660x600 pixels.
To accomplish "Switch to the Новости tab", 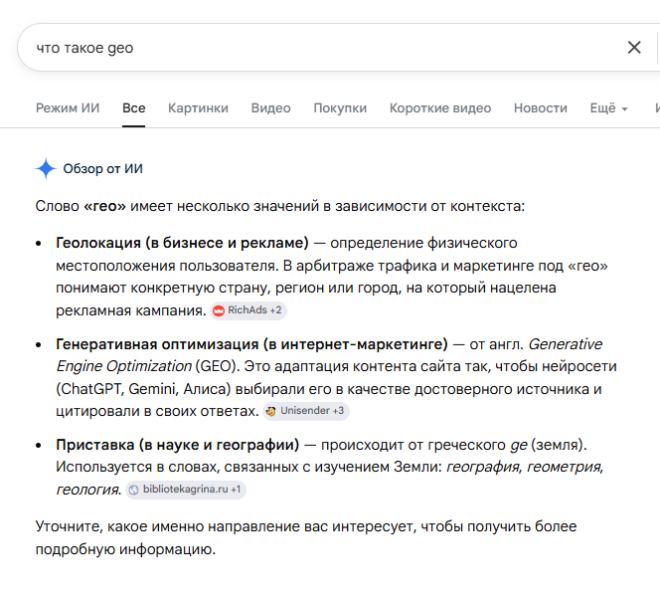I will click(540, 108).
